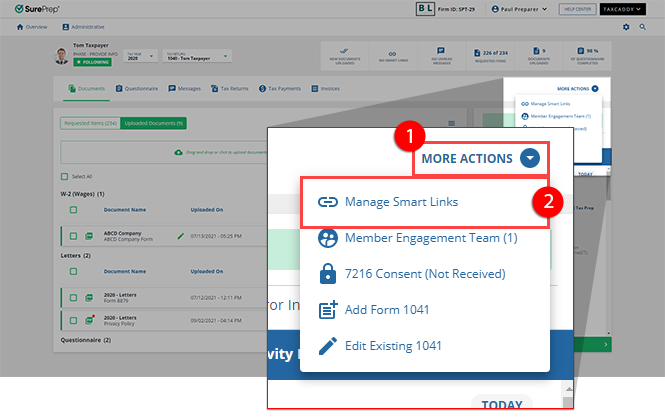
Task: Click Member Engagement Team in the small menu
Action: (x=556, y=116)
